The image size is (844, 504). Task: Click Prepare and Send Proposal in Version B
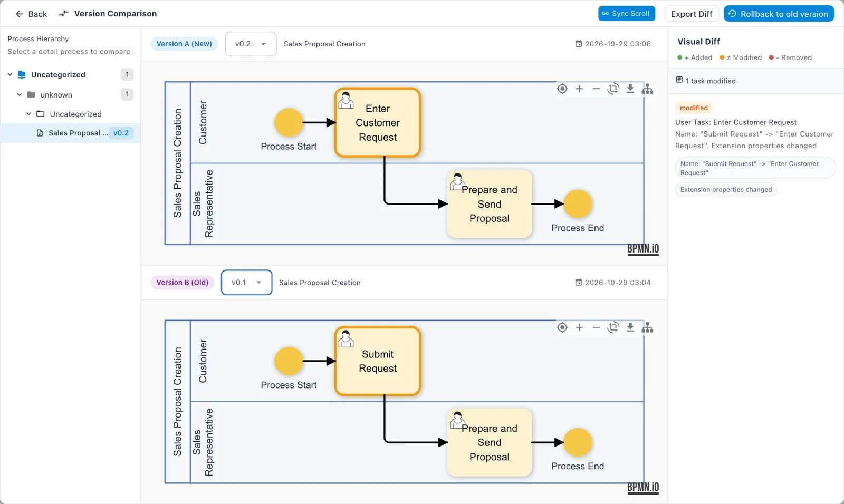[490, 442]
